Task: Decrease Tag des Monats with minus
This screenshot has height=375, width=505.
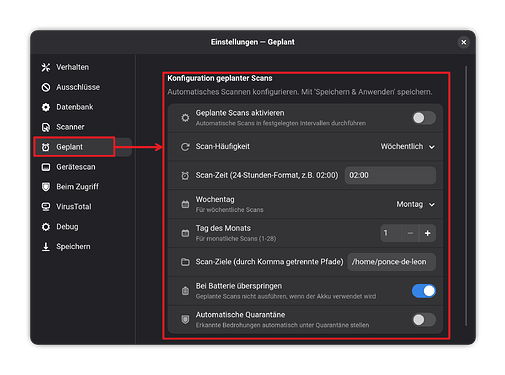Action: pyautogui.click(x=410, y=233)
